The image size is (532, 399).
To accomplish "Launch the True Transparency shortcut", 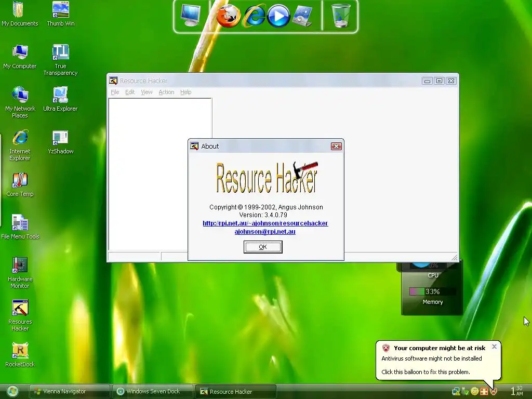I will click(60, 60).
